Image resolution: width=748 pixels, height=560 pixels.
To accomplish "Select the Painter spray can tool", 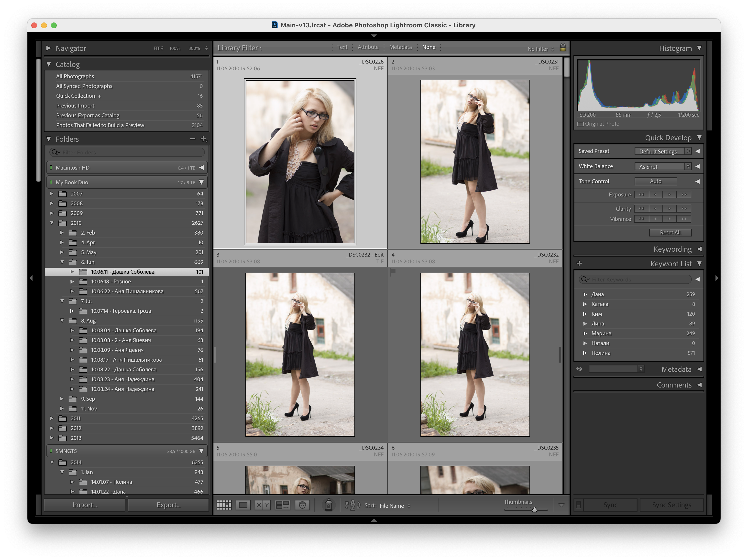I will pyautogui.click(x=329, y=505).
